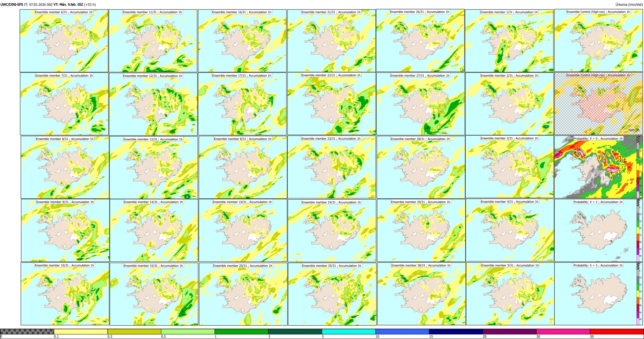View the Ensemble member 9/31 map
The width and height of the screenshot is (644, 339).
pyautogui.click(x=65, y=231)
